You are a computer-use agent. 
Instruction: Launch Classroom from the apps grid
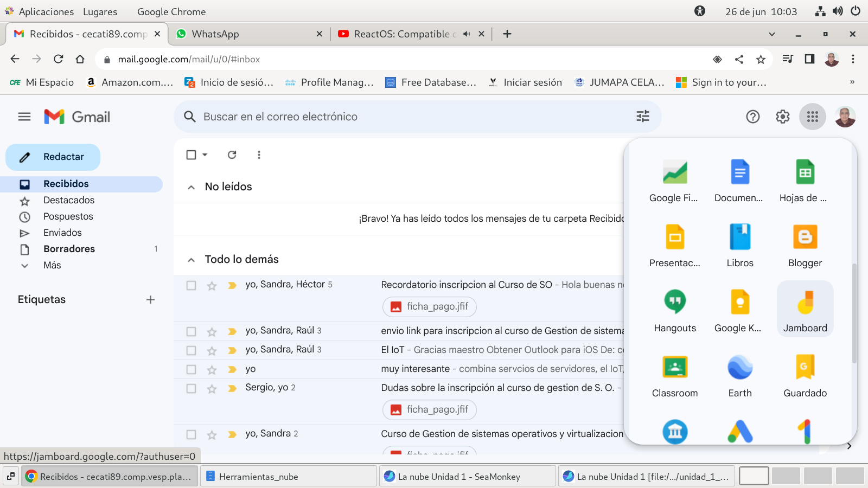coord(675,374)
